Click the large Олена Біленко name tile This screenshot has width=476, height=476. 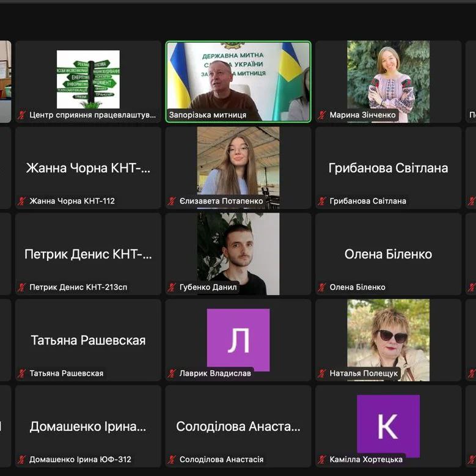click(x=388, y=254)
